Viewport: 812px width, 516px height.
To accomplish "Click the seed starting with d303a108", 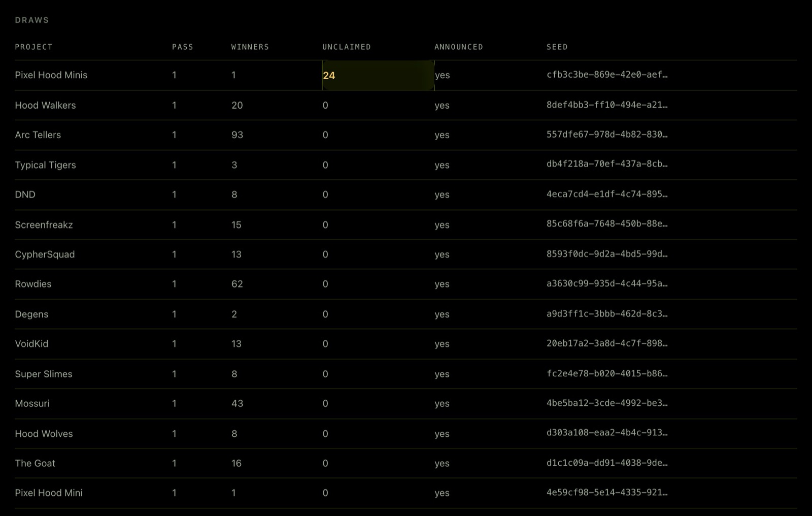I will coord(607,433).
